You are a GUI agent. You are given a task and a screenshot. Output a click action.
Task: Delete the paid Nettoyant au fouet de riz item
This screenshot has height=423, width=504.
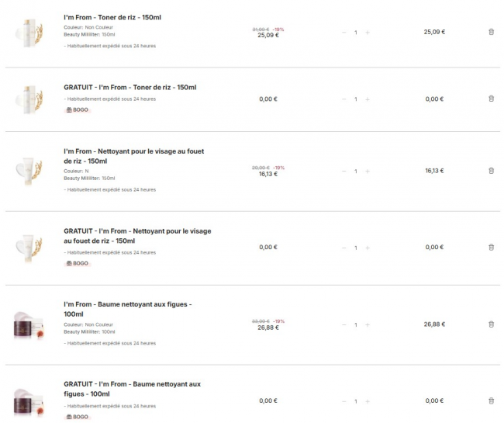491,171
